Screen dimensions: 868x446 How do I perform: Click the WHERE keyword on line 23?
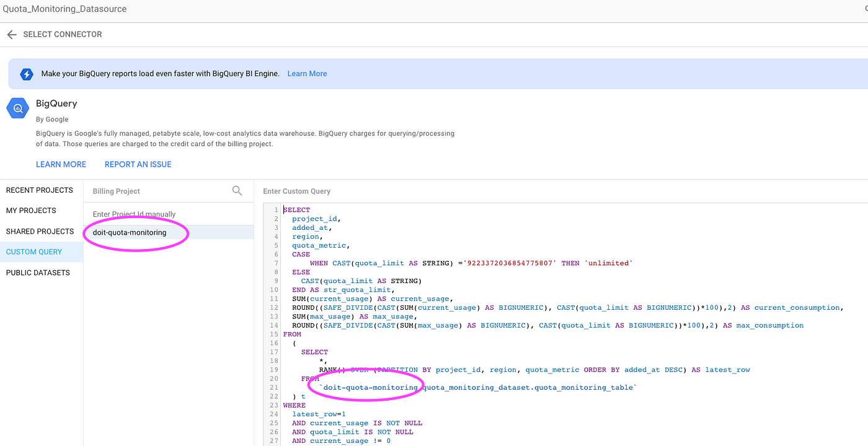294,405
